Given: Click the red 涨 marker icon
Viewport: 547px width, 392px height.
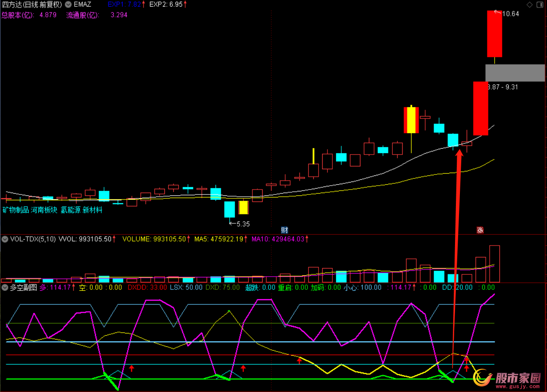Looking at the screenshot, I should click(480, 230).
